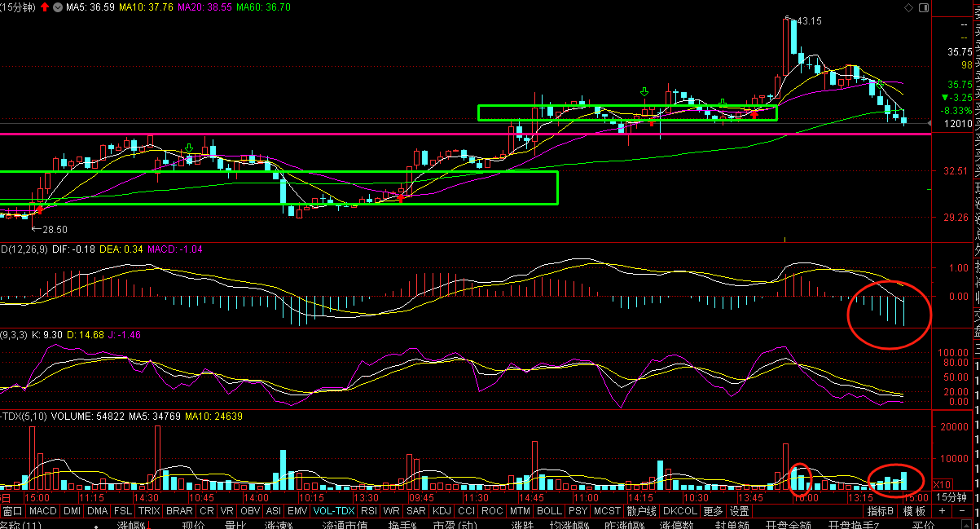Open the KDJ indicator tab

[x=442, y=511]
